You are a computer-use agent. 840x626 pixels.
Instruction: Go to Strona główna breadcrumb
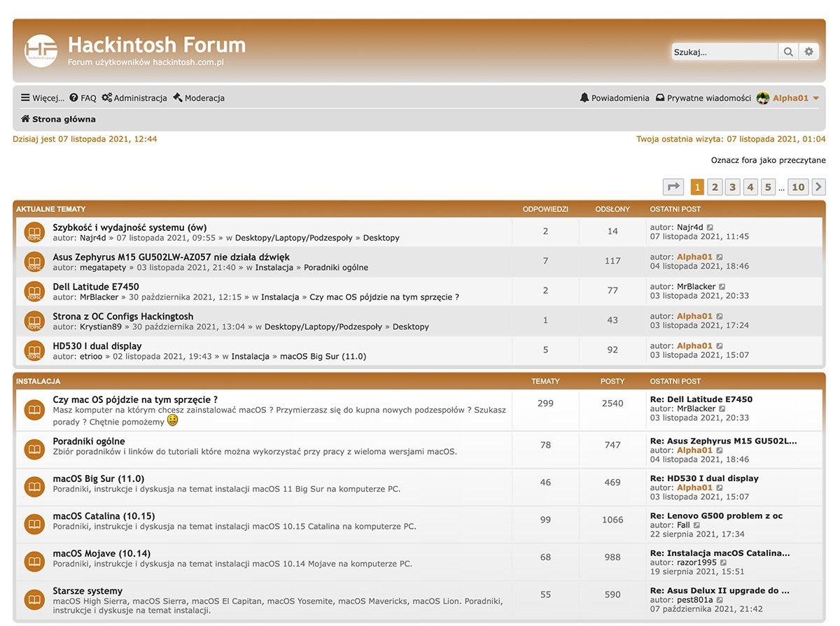click(58, 119)
